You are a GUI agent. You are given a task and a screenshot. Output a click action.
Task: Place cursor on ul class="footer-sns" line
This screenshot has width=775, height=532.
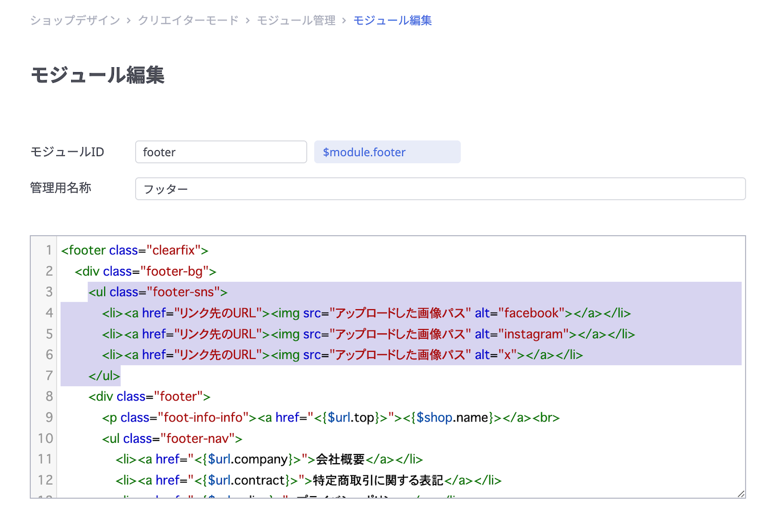[158, 292]
